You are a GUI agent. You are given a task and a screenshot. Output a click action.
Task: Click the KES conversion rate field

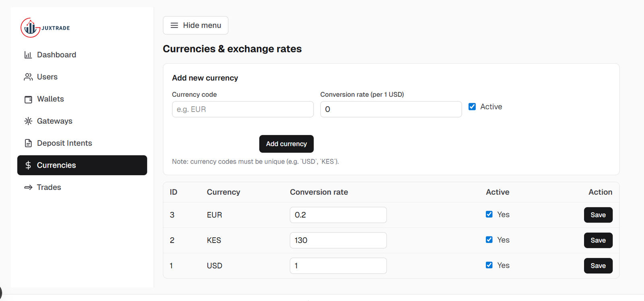click(x=338, y=240)
